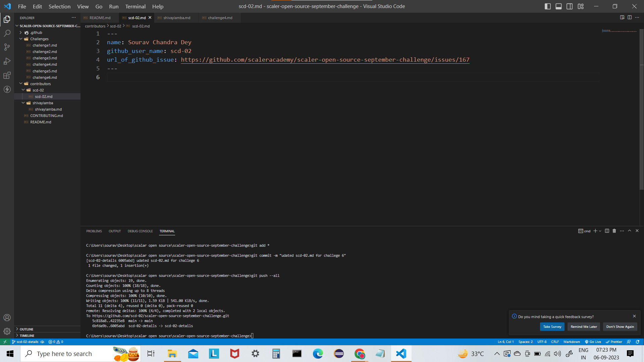Open Accounts icon in Activity Bar
644x362 pixels.
[x=7, y=317]
